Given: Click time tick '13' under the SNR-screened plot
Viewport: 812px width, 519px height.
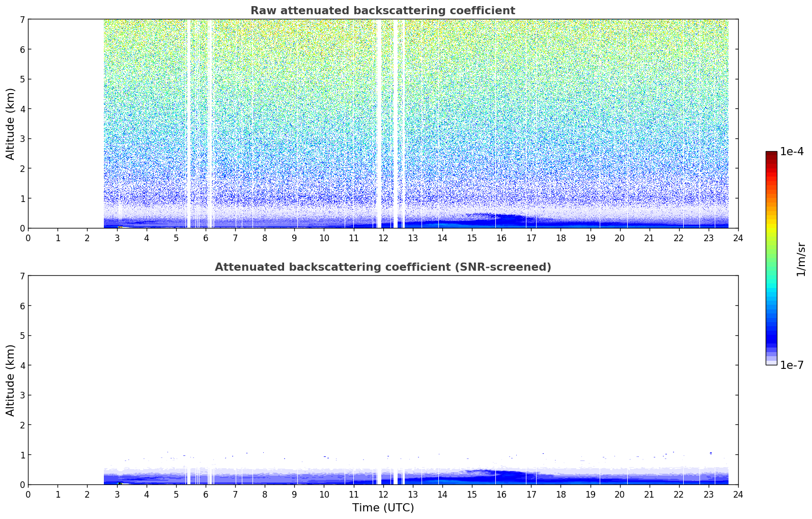Looking at the screenshot, I should pos(412,494).
